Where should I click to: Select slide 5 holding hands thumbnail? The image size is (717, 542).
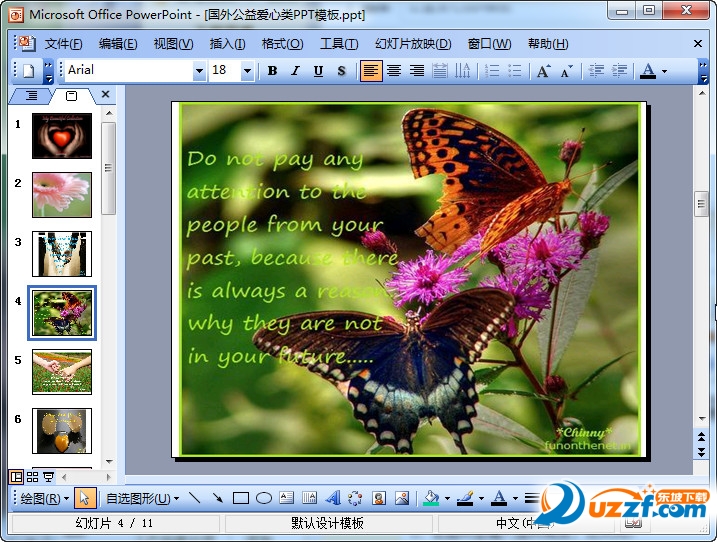coord(62,372)
